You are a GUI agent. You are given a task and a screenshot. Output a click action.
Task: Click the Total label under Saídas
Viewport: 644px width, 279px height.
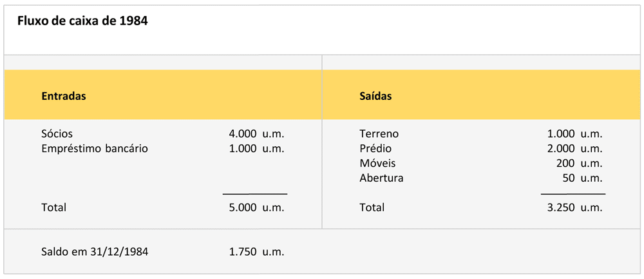coord(372,207)
